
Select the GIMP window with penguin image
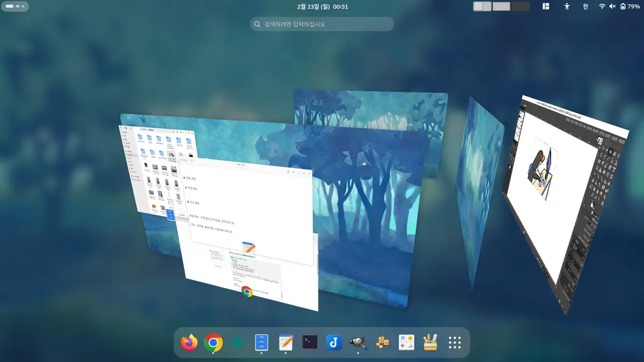(x=563, y=204)
